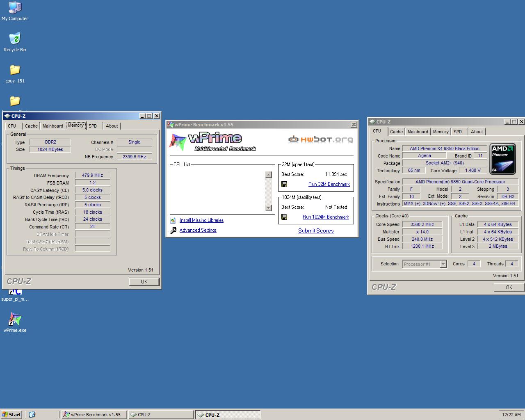Open the Install Missing Libraries link
The image size is (525, 420).
201,220
